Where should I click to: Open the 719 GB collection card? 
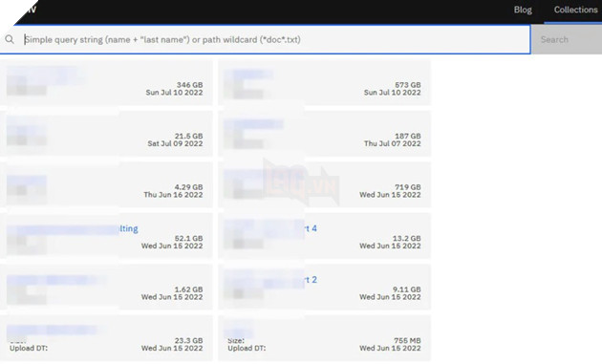pyautogui.click(x=325, y=184)
